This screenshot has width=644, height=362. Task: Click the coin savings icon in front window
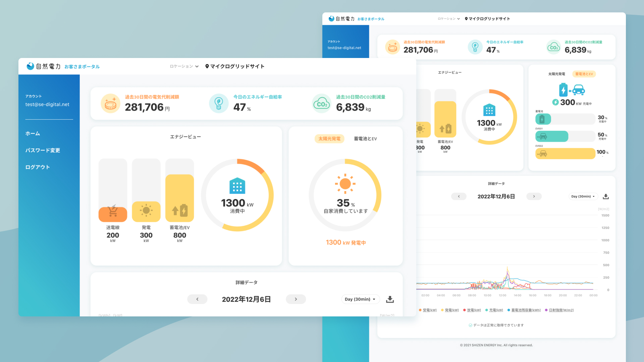pos(110,104)
